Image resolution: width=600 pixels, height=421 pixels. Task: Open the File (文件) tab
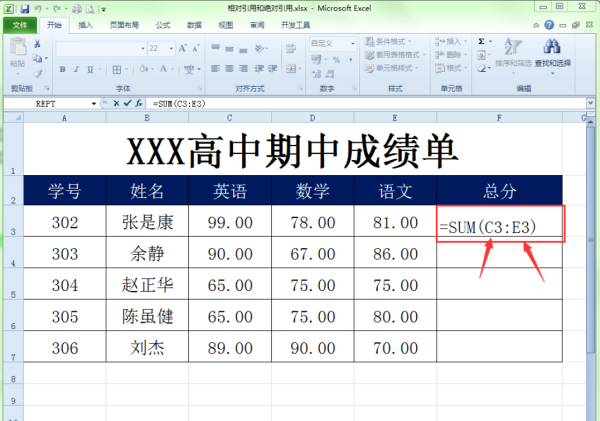point(20,25)
